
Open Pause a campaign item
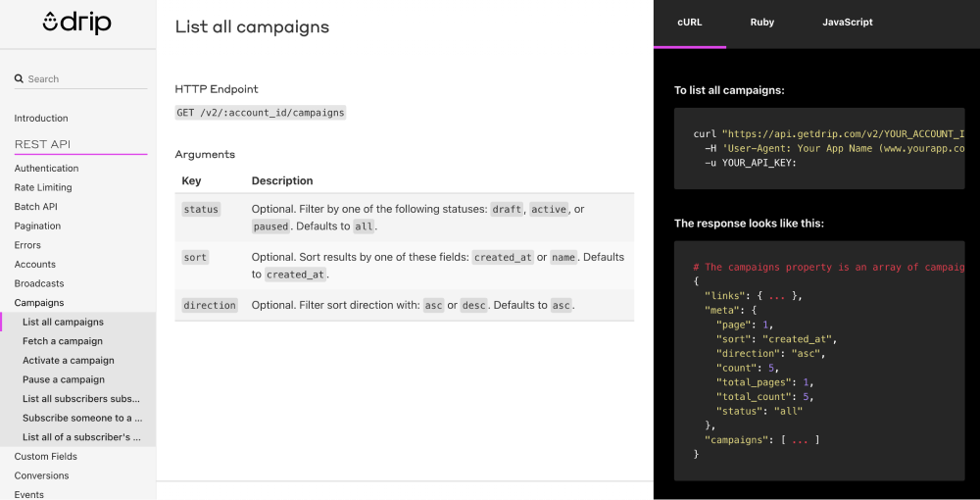coord(64,379)
